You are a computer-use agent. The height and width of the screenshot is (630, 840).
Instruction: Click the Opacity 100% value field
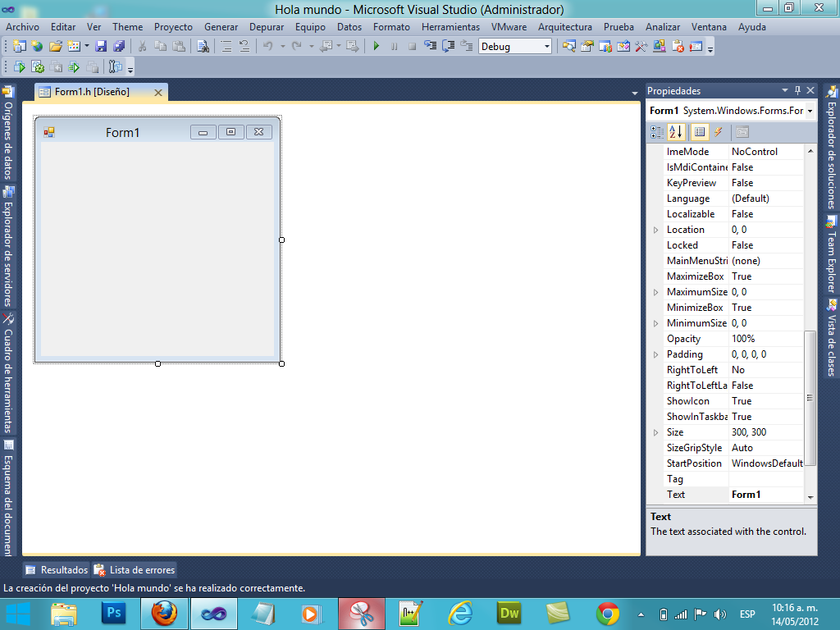point(766,339)
